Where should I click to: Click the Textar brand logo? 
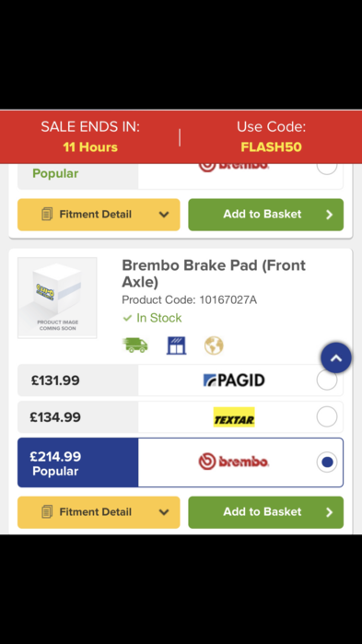tap(234, 417)
